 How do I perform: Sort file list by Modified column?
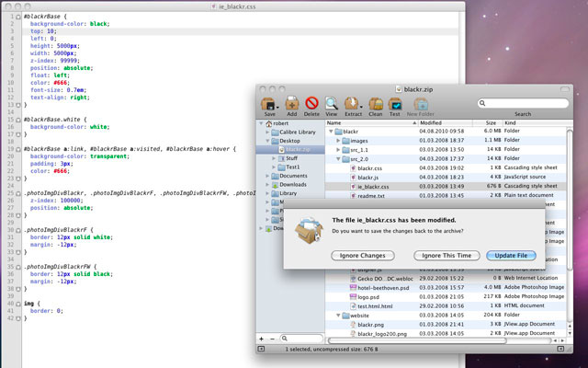432,122
